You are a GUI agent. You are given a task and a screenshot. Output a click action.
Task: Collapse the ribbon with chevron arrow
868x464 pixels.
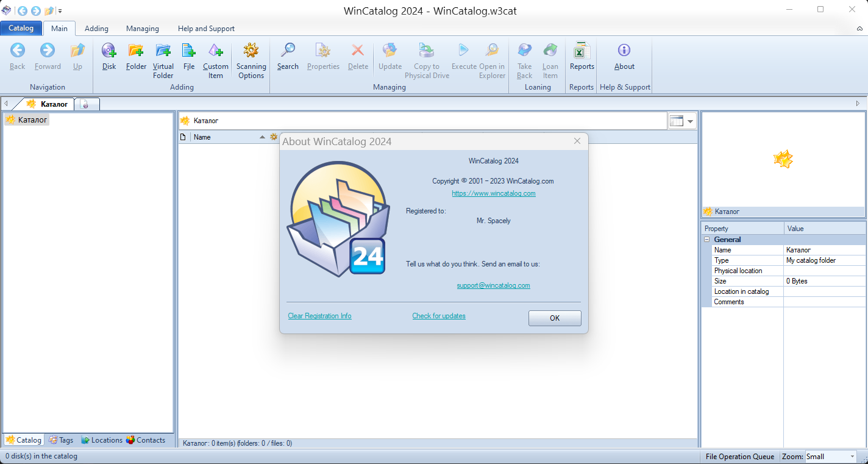click(x=859, y=29)
